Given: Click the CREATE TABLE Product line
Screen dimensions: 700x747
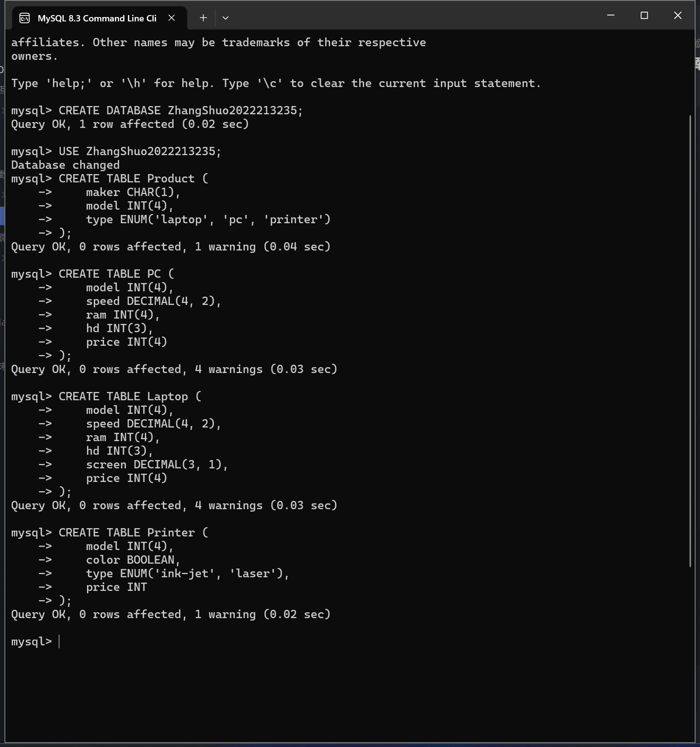Looking at the screenshot, I should 110,178.
